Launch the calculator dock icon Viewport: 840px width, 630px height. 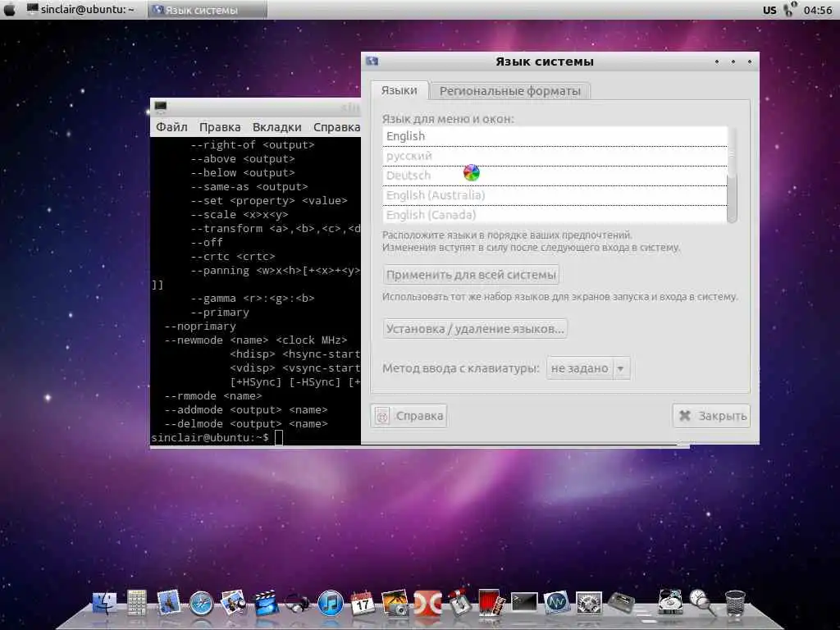pos(137,602)
